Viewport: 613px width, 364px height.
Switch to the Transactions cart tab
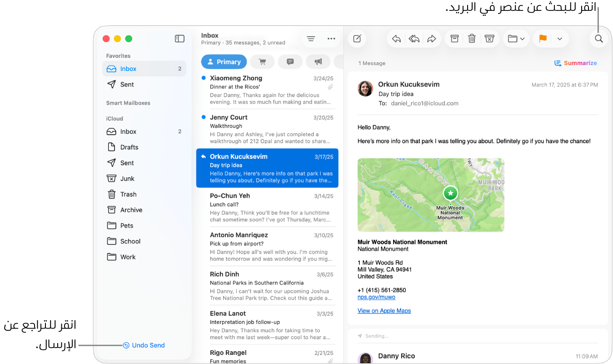(x=262, y=62)
